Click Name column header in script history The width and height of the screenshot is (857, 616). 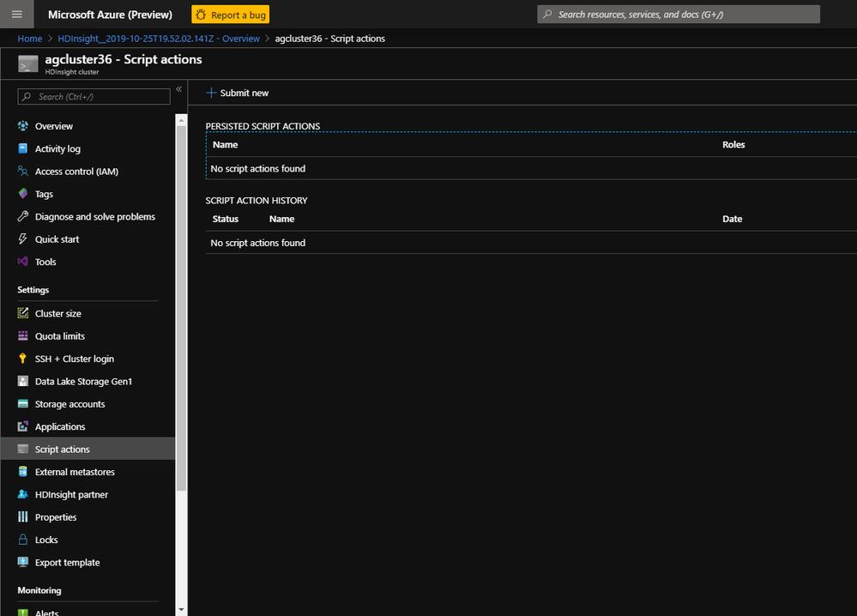coord(281,219)
